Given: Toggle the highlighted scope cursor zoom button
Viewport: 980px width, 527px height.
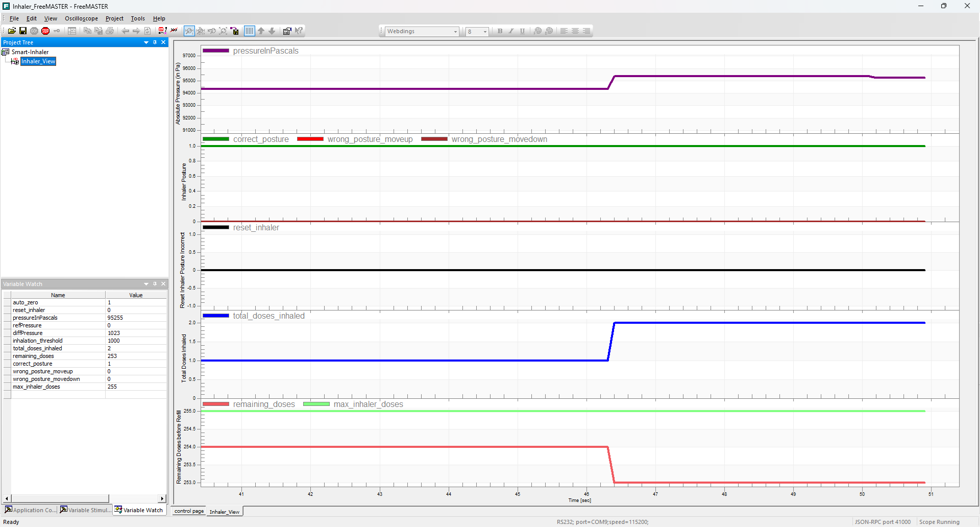Looking at the screenshot, I should [189, 31].
